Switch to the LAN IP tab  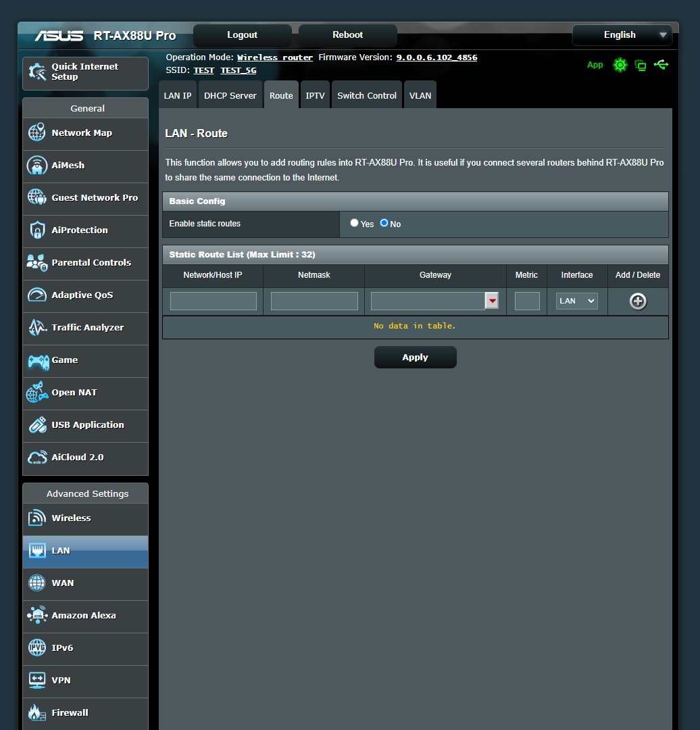point(177,95)
